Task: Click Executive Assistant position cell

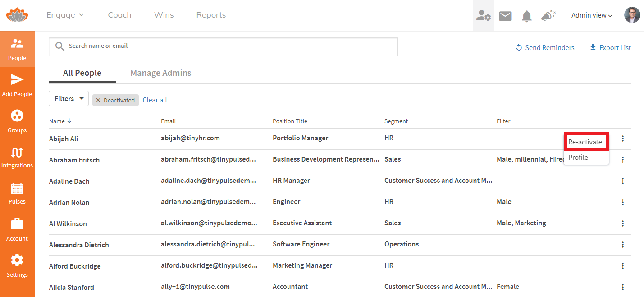Action: (302, 223)
